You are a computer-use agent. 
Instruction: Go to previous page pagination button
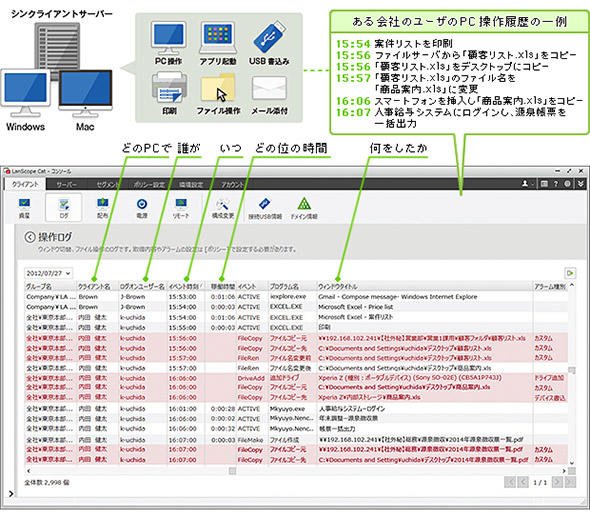coord(523,482)
